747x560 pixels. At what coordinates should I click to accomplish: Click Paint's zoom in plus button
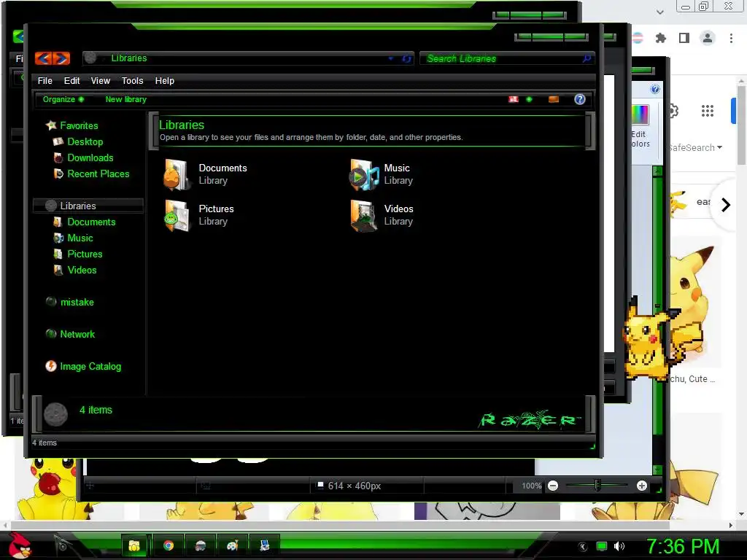(x=642, y=486)
